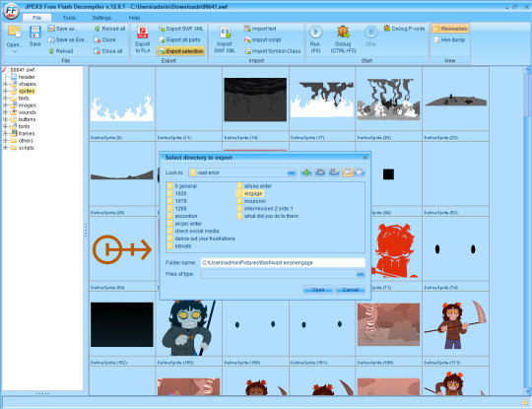This screenshot has width=532, height=409.
Task: Expand the buttons tree node
Action: click(x=5, y=119)
